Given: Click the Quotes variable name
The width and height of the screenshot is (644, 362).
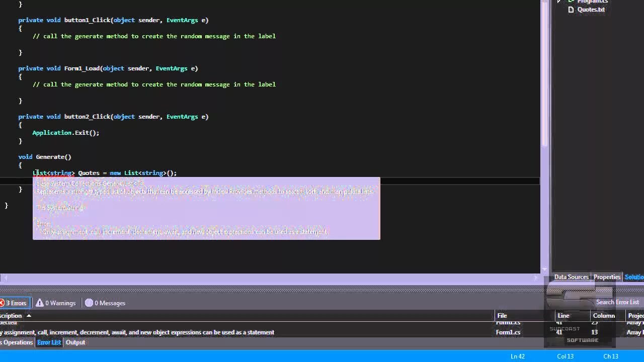Looking at the screenshot, I should point(89,173).
